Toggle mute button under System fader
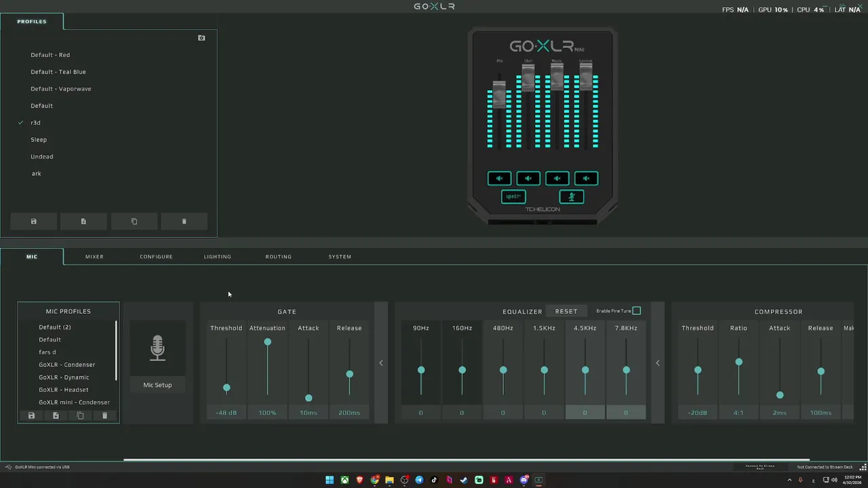 tap(587, 178)
